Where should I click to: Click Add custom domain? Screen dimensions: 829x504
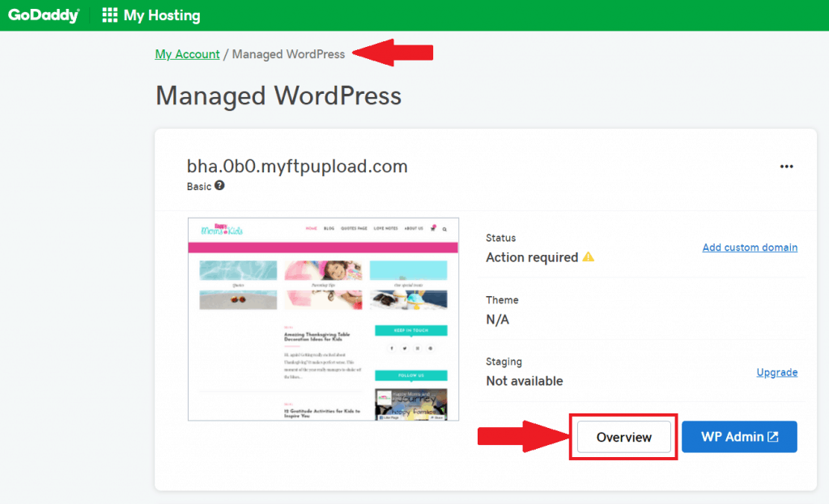click(x=750, y=248)
